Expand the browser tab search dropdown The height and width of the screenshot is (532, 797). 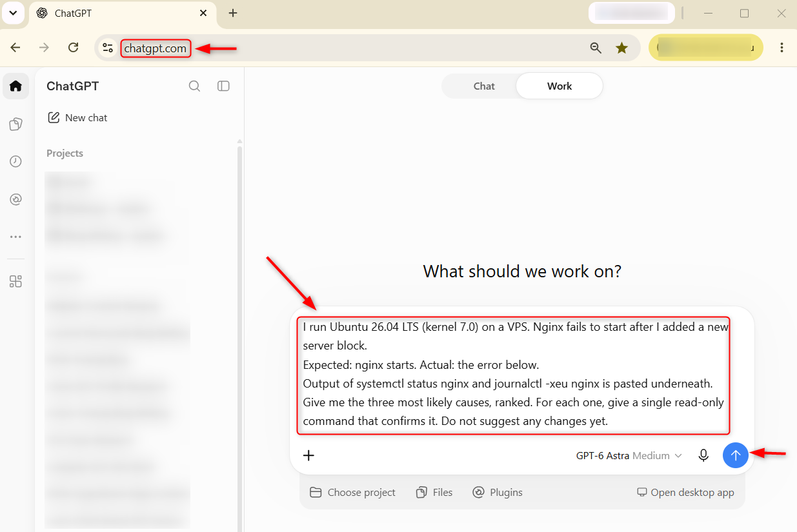(x=12, y=13)
